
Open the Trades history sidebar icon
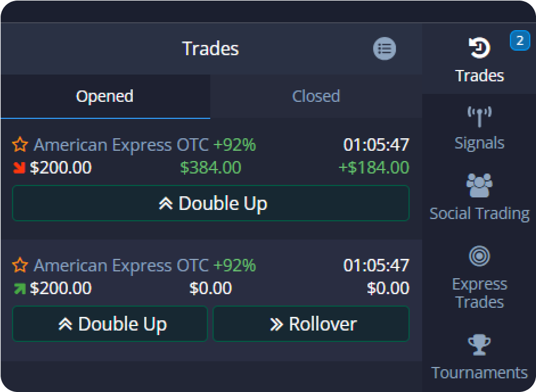[479, 49]
